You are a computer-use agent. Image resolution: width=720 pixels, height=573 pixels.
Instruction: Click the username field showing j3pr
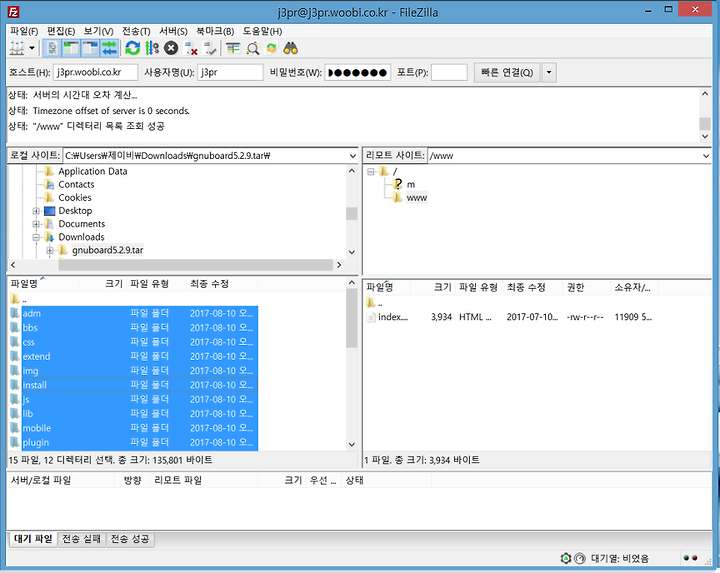click(x=230, y=73)
